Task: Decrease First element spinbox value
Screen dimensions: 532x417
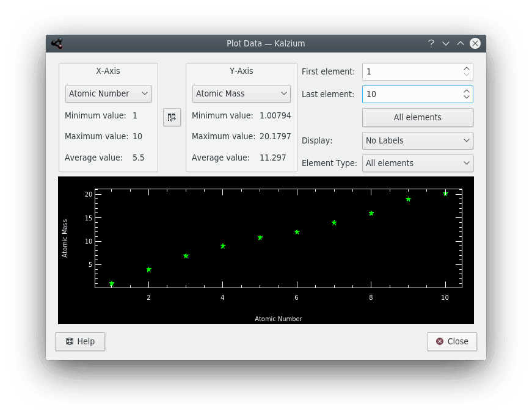Action: [467, 74]
